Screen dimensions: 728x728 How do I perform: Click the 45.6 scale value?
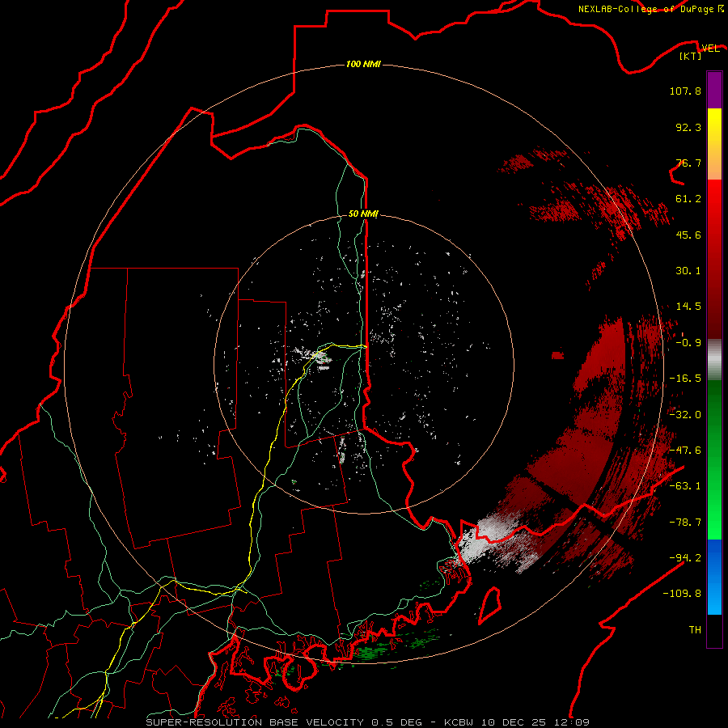pyautogui.click(x=688, y=235)
